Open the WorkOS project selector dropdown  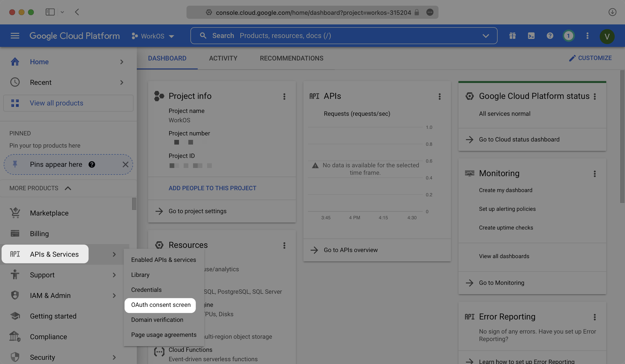[153, 36]
